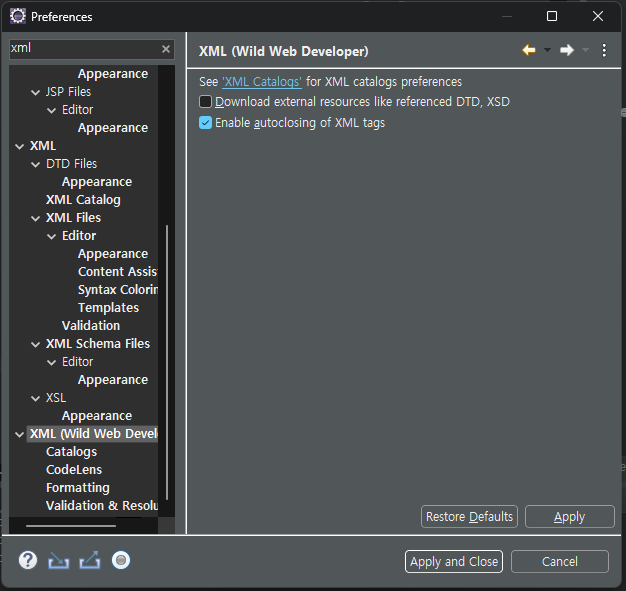The height and width of the screenshot is (591, 626).
Task: Select XML Catalog in the tree
Action: [x=83, y=200]
